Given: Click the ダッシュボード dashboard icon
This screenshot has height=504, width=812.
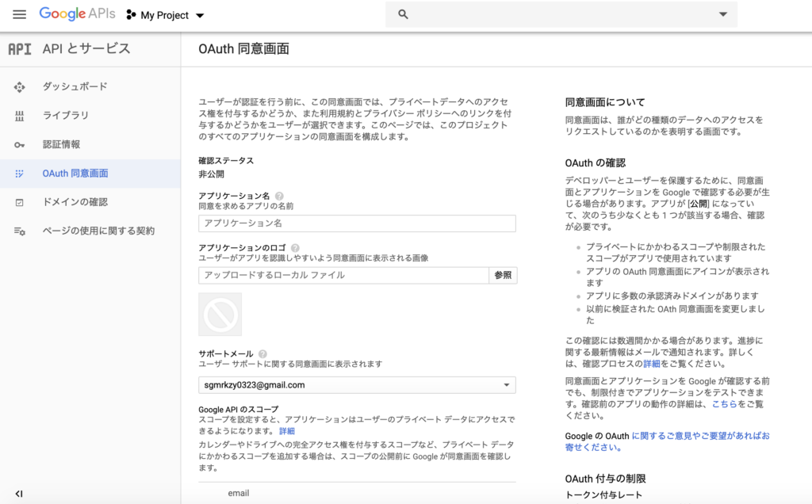Looking at the screenshot, I should click(19, 87).
